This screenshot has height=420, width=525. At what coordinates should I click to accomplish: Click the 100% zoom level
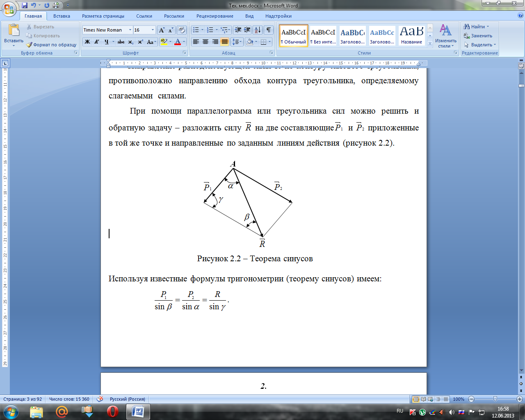459,399
